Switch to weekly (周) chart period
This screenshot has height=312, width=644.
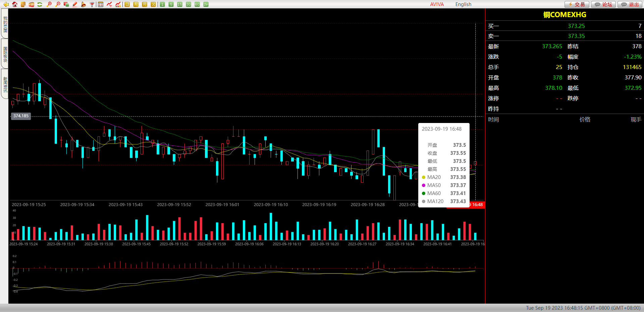click(136, 4)
